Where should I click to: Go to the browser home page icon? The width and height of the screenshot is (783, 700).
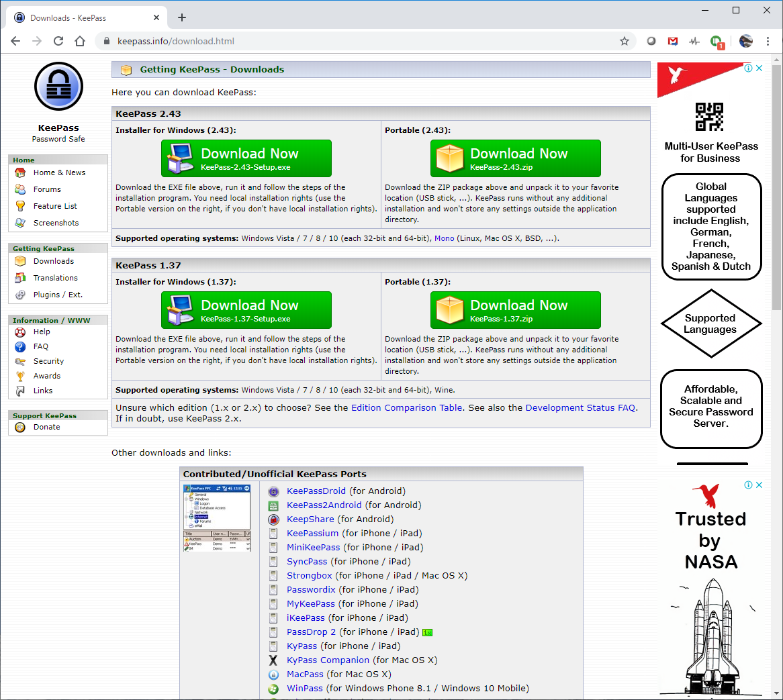pos(80,41)
